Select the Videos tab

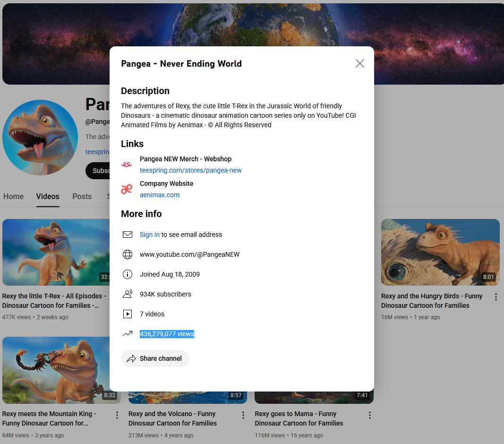click(48, 196)
